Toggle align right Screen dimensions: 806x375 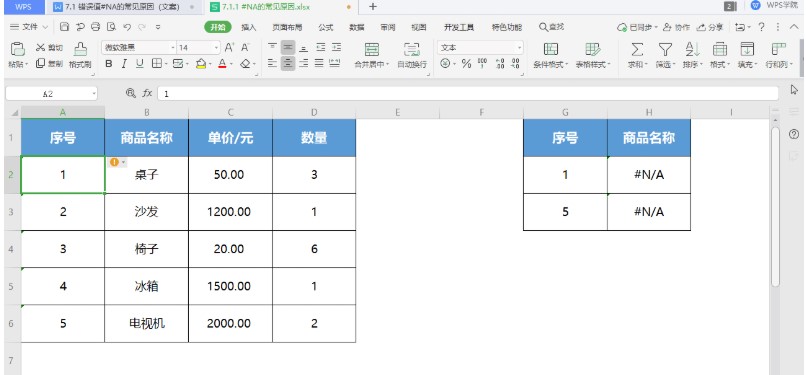click(304, 64)
